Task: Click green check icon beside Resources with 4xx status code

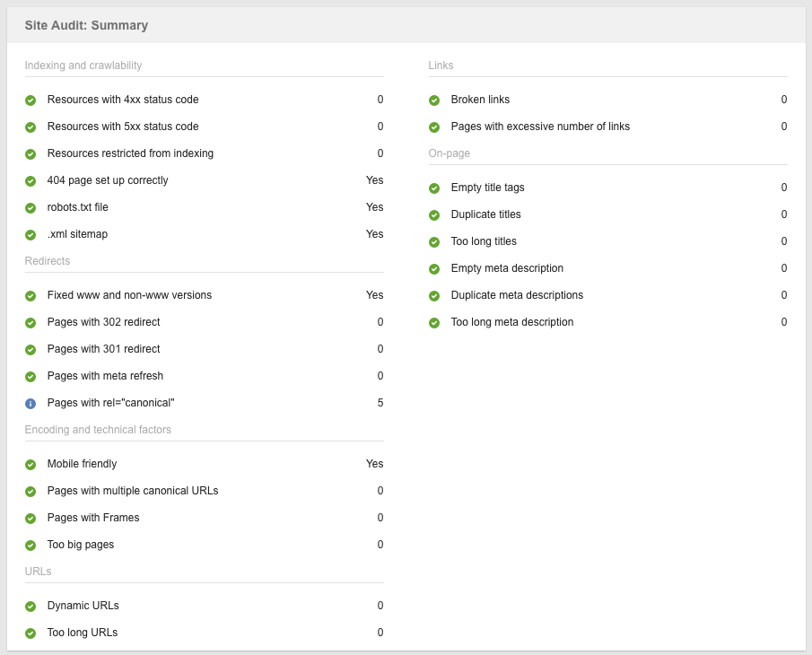Action: [x=31, y=100]
